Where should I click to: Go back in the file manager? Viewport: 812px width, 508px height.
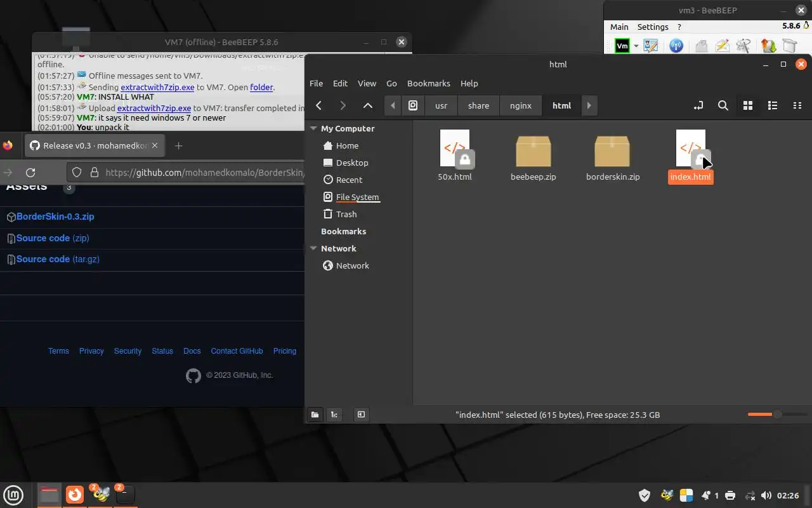[319, 105]
